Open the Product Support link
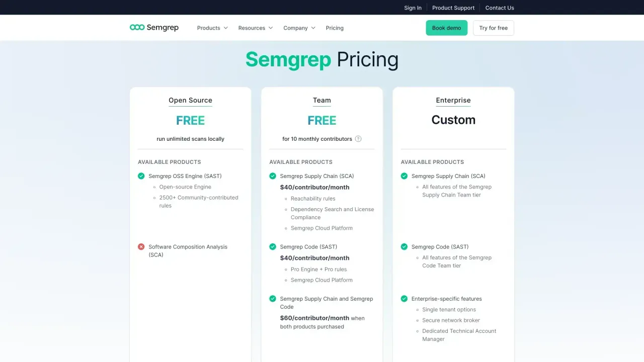The image size is (644, 362). pyautogui.click(x=453, y=8)
